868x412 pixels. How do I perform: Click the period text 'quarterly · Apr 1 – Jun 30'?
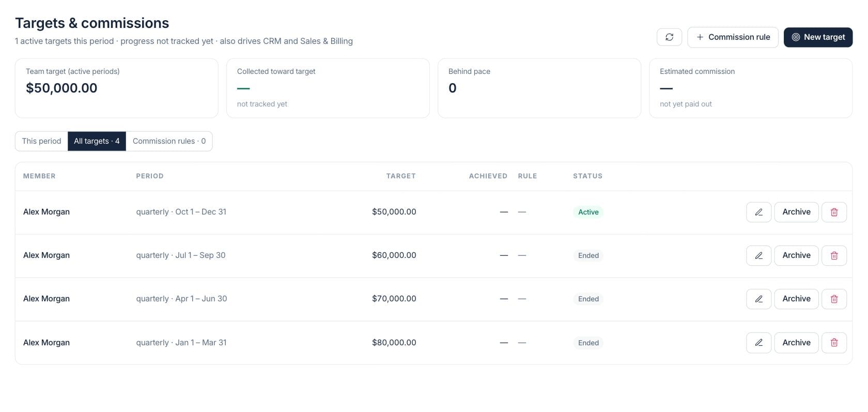(181, 299)
